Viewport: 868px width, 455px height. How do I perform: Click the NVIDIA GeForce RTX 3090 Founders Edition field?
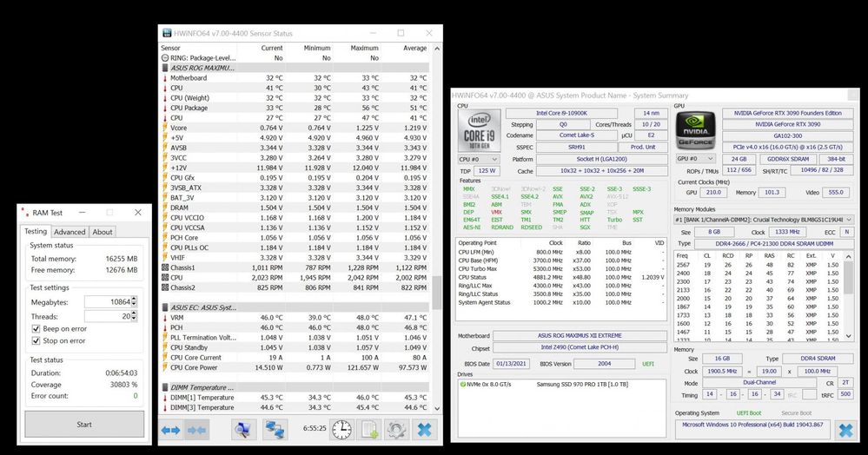(x=787, y=114)
